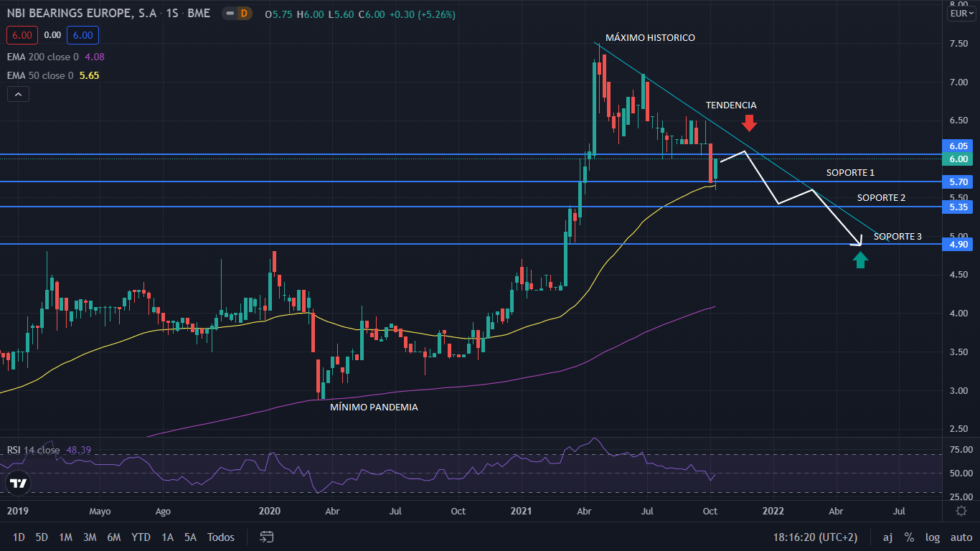Viewport: 980px width, 551px height.
Task: Click the green up arrow below SOPORTE 3
Action: [860, 259]
